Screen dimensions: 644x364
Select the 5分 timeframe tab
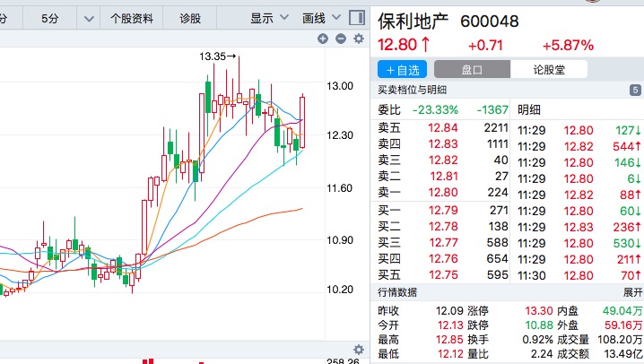point(49,19)
